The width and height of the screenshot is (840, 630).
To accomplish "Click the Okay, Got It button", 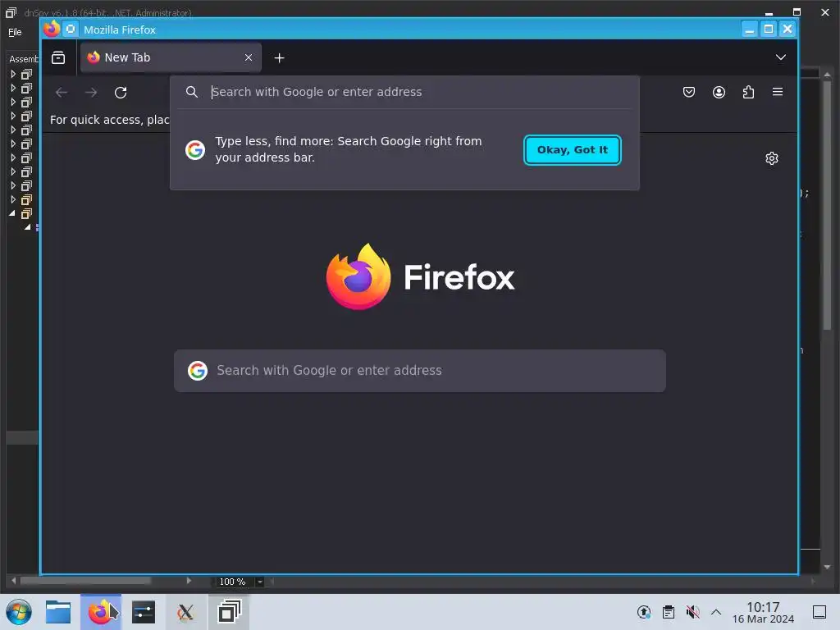I will click(572, 150).
